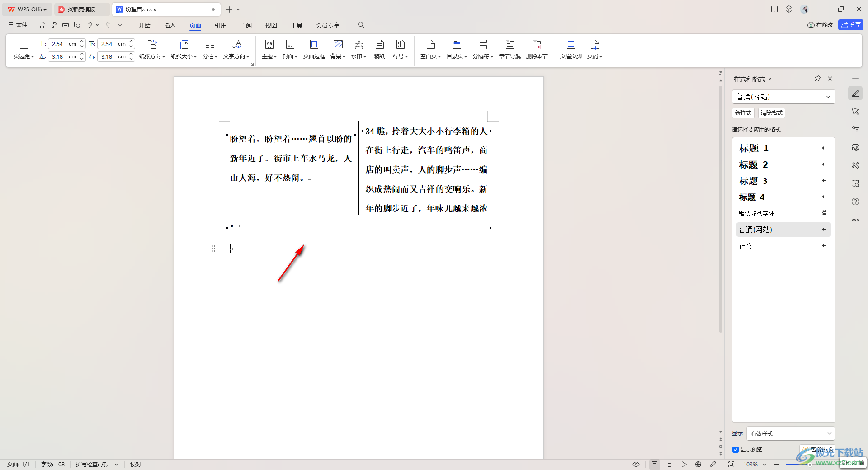The image size is (868, 470).
Task: Open header and footer (页眉页脚)
Action: click(x=571, y=49)
